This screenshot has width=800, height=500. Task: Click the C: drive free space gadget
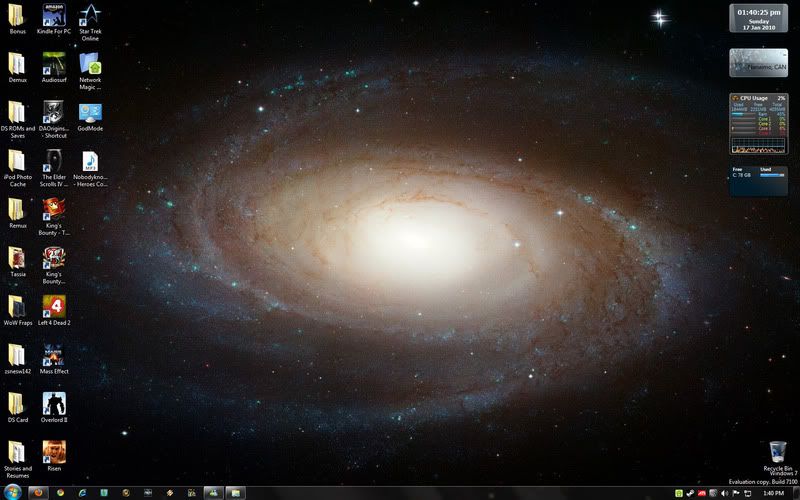[759, 180]
